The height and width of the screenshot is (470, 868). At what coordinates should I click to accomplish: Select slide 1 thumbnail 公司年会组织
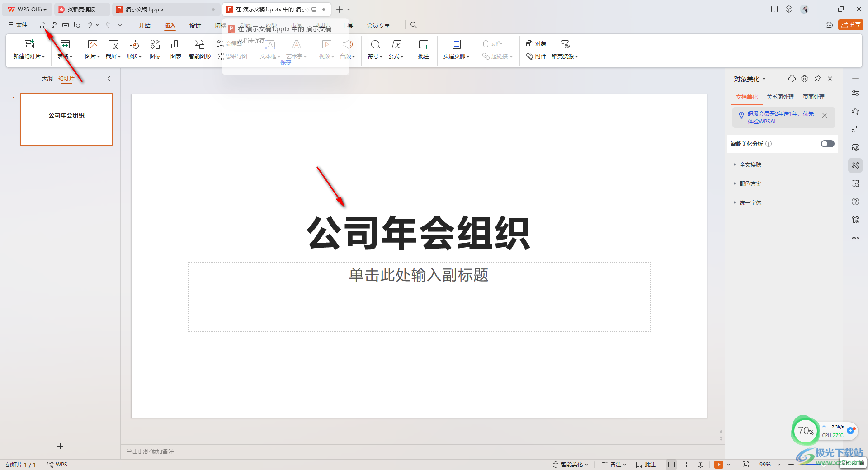[66, 119]
